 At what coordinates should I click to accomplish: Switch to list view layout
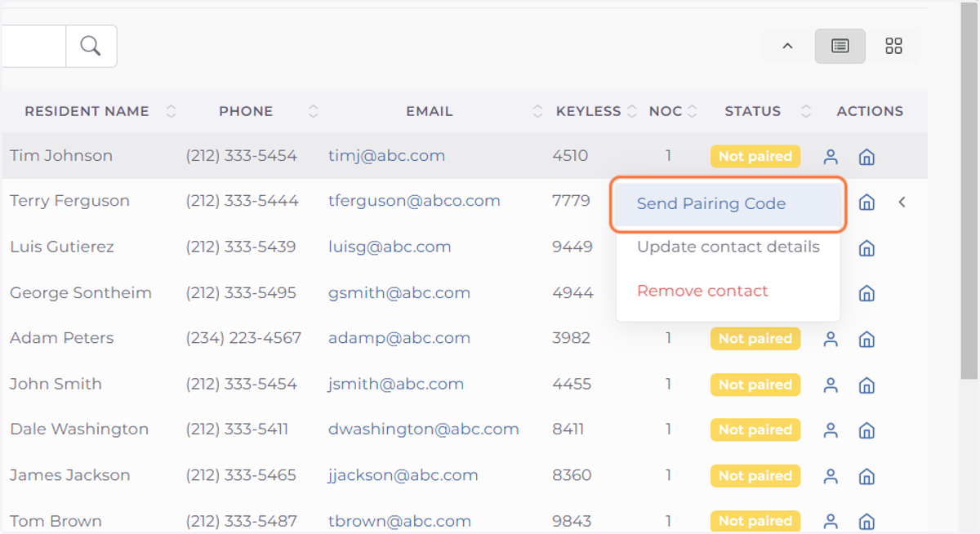click(x=840, y=46)
